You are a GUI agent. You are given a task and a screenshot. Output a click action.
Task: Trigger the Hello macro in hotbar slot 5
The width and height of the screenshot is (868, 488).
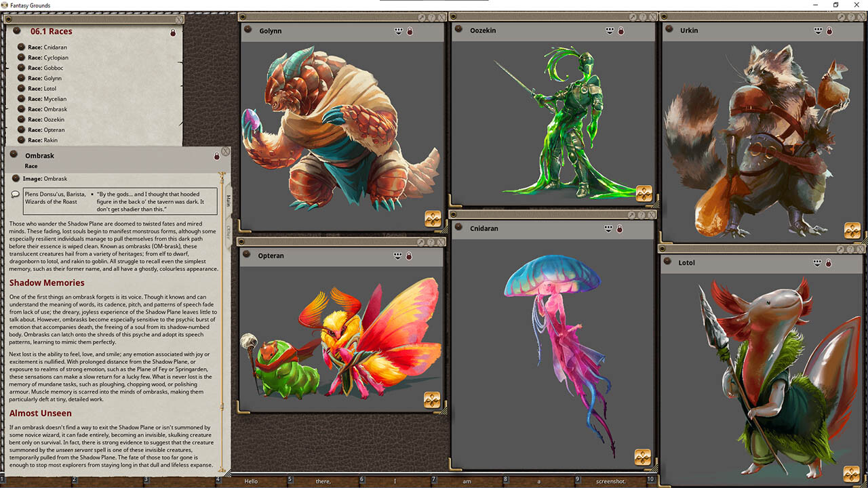pos(251,481)
